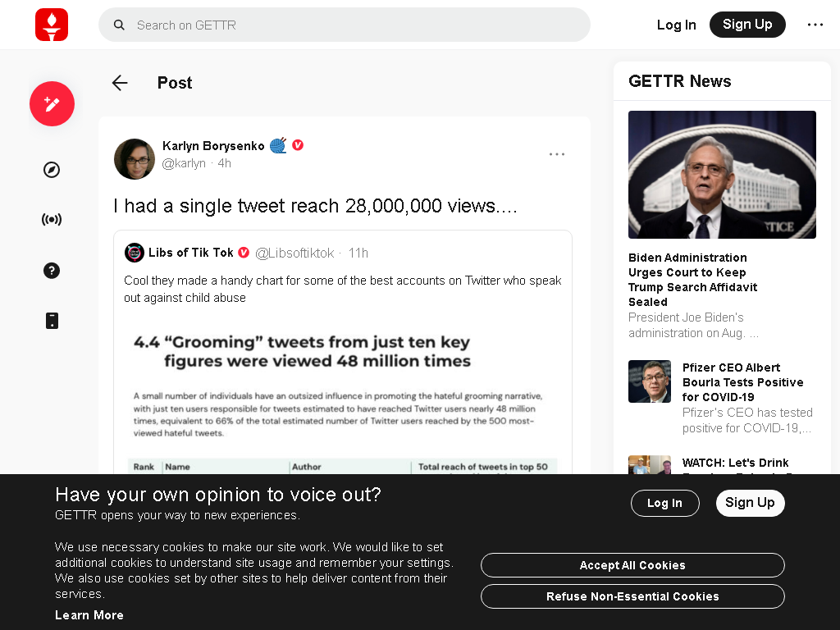The image size is (840, 630).
Task: Refuse Non-Essential Cookies
Action: [x=632, y=596]
